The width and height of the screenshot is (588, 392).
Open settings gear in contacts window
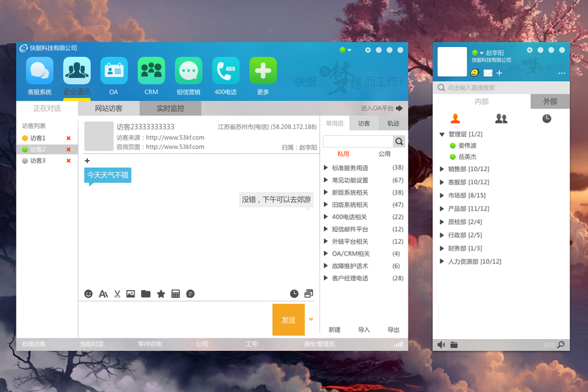click(529, 50)
